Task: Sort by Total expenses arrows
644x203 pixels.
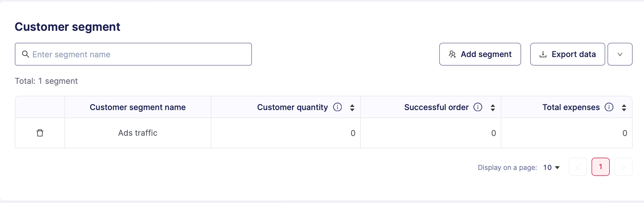Action: point(624,107)
